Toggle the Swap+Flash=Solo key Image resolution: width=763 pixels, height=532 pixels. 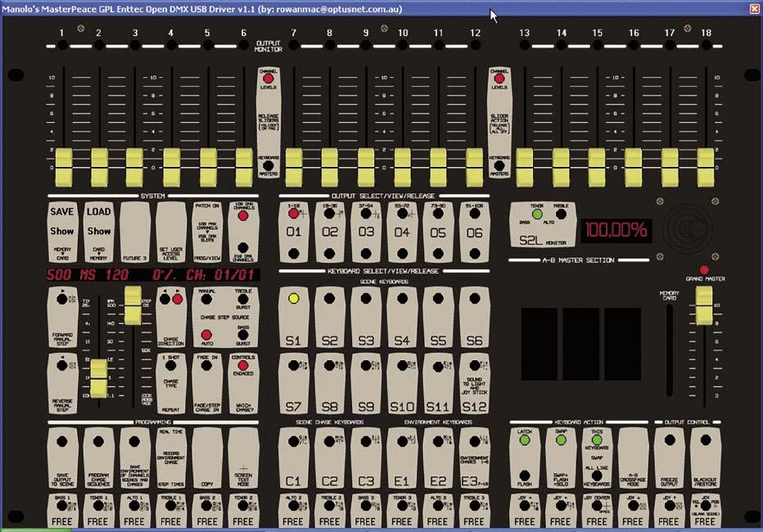(x=561, y=458)
